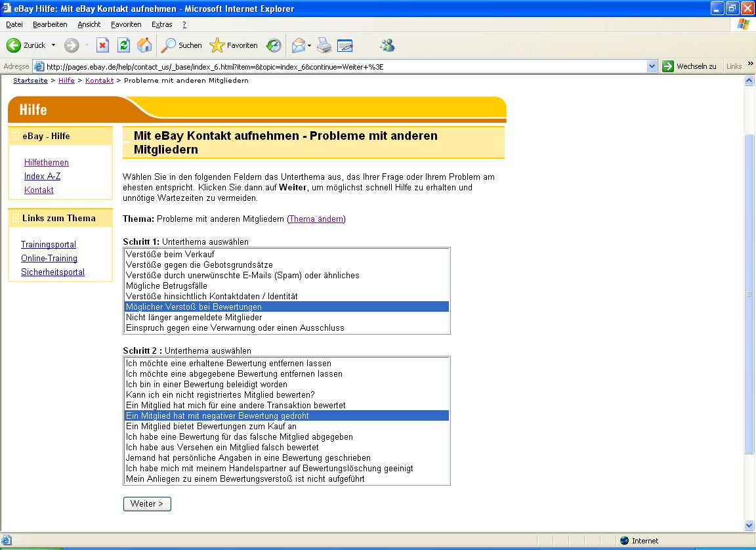The image size is (756, 550).
Task: Click the Internet zone globe in status bar
Action: click(624, 540)
